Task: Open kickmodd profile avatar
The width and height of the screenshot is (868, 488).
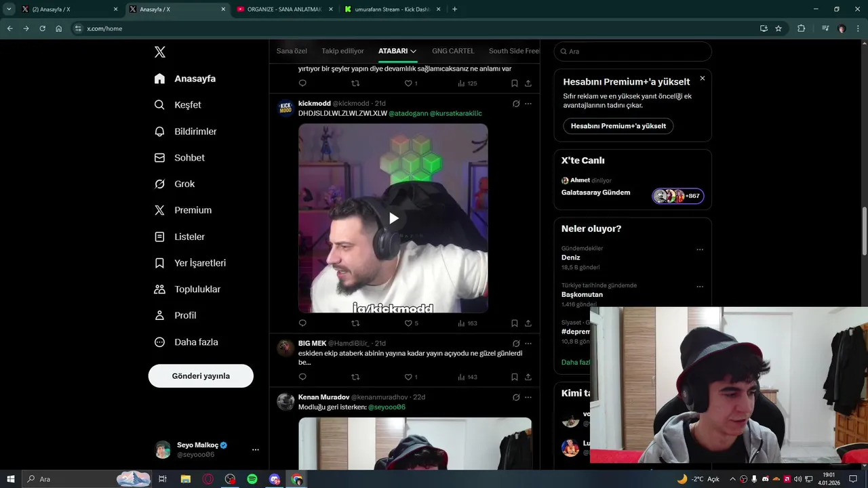Action: click(286, 108)
